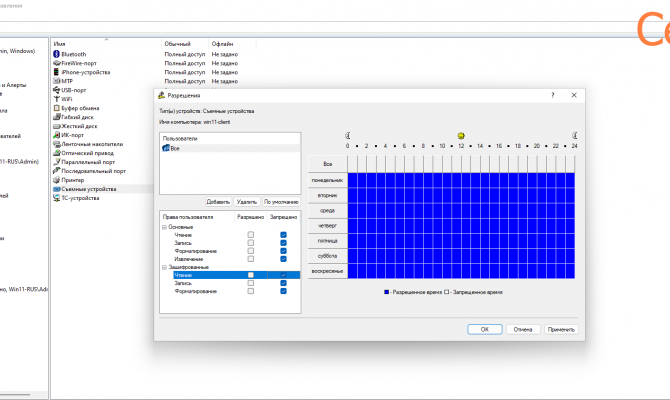Click the blue allowed-time legend swatch

386,293
